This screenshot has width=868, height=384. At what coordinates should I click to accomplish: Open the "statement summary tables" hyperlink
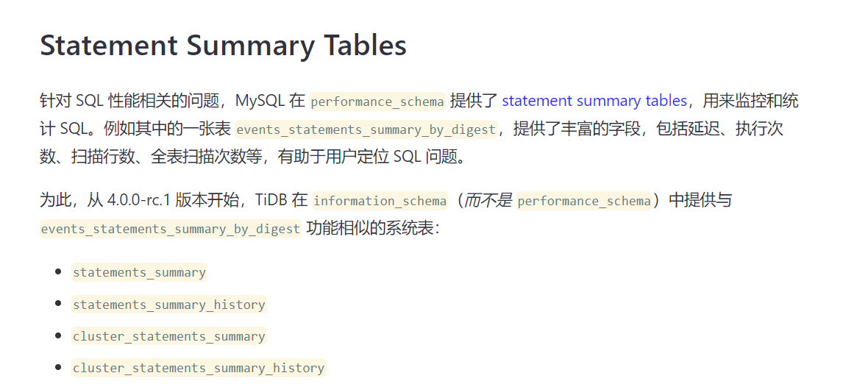(594, 102)
